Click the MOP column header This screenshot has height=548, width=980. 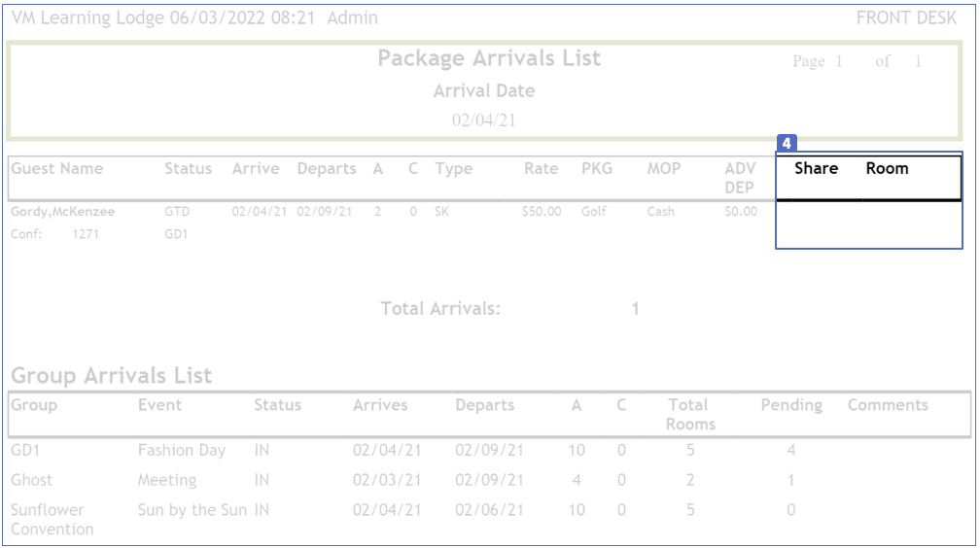(664, 168)
